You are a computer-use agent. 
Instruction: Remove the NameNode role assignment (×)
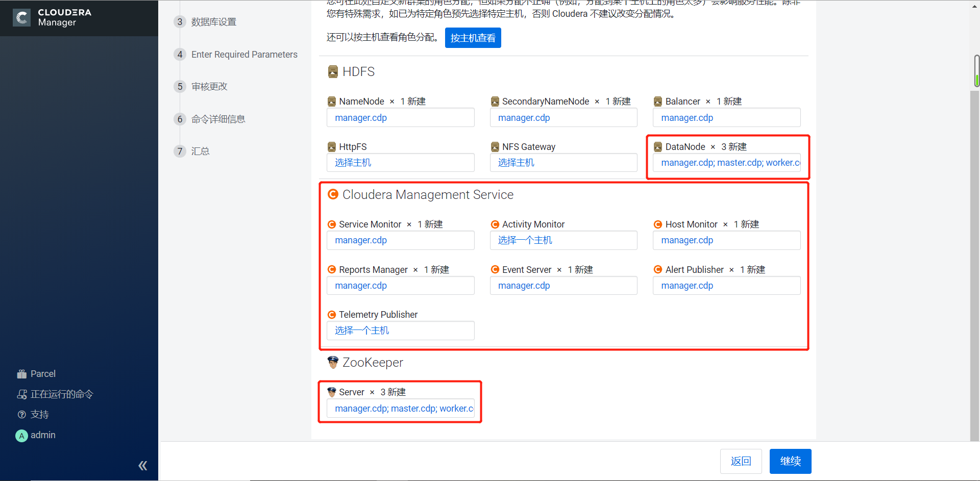point(392,102)
